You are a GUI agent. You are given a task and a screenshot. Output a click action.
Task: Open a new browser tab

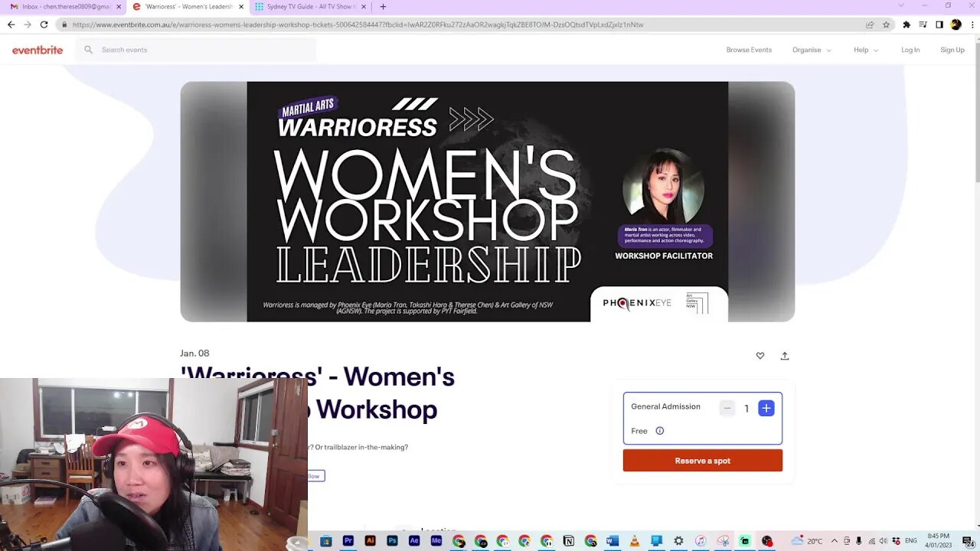click(383, 6)
